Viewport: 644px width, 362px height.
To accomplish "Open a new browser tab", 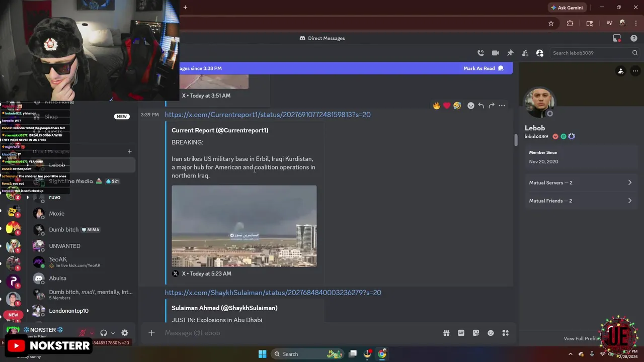I will tap(185, 7).
